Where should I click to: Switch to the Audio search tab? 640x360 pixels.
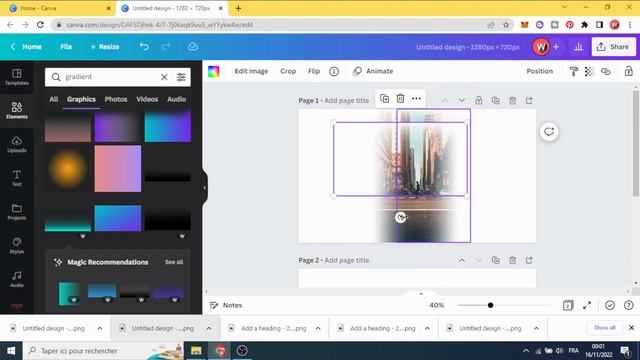tap(176, 99)
